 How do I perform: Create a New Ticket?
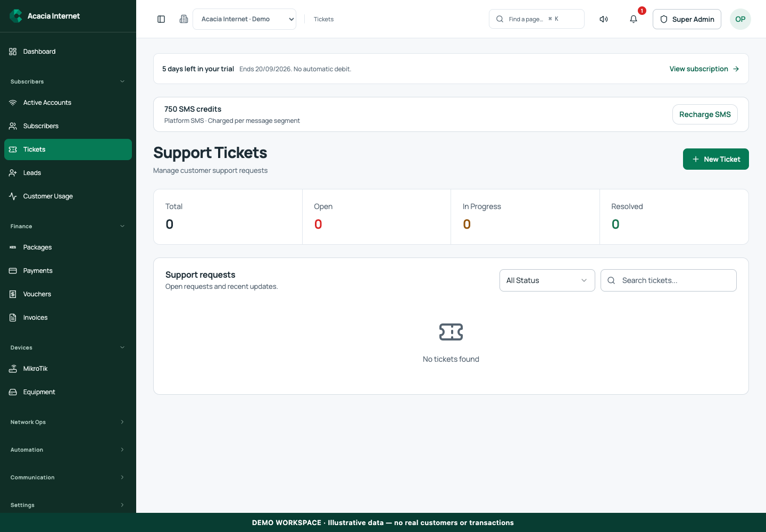point(715,159)
